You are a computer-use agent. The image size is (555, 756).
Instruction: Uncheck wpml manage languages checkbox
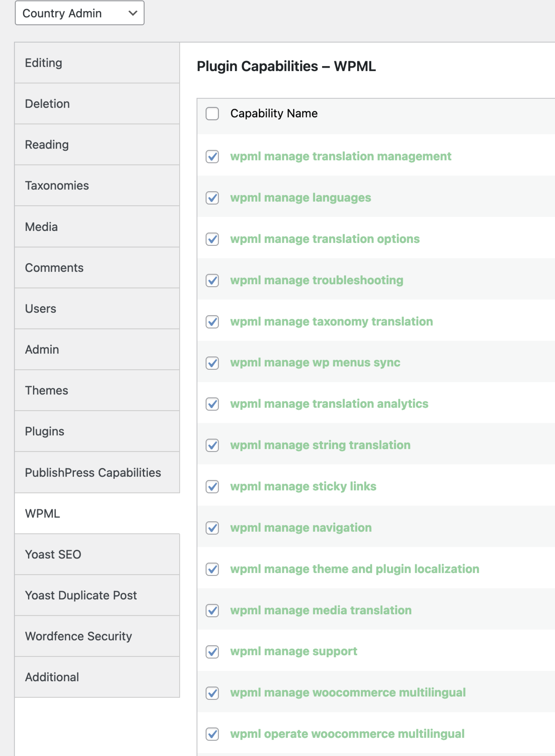[x=212, y=198]
